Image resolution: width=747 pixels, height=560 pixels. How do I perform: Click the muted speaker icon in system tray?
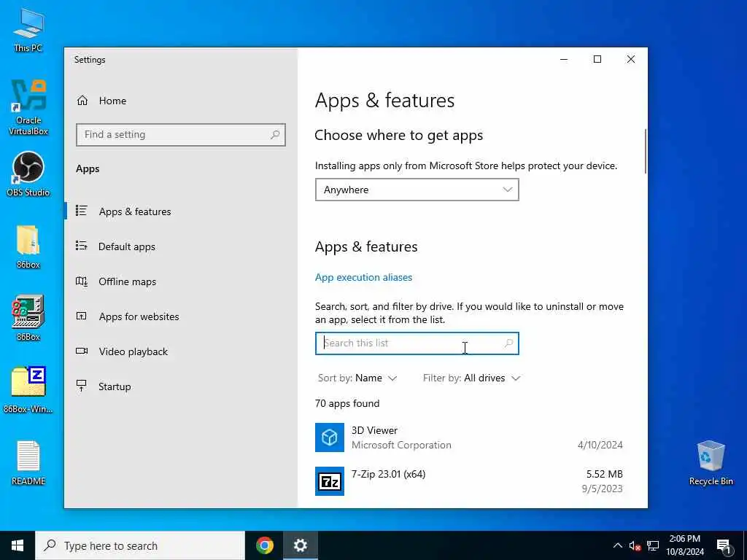[635, 545]
